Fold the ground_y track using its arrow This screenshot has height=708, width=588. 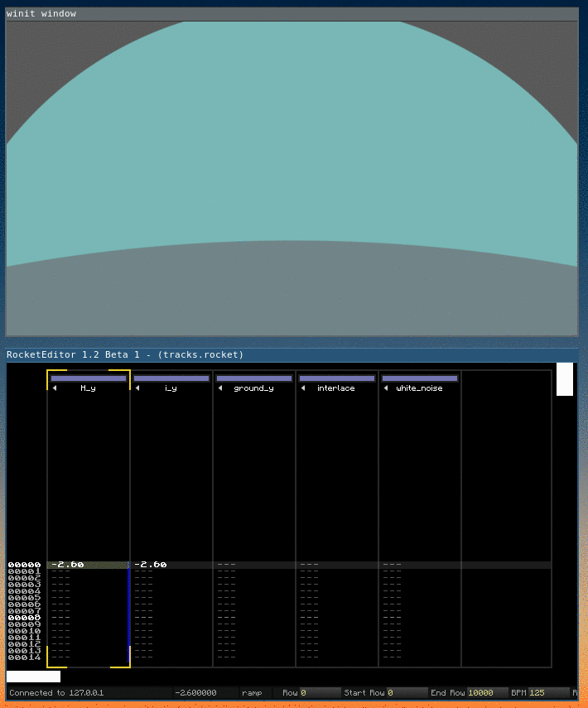[x=220, y=388]
